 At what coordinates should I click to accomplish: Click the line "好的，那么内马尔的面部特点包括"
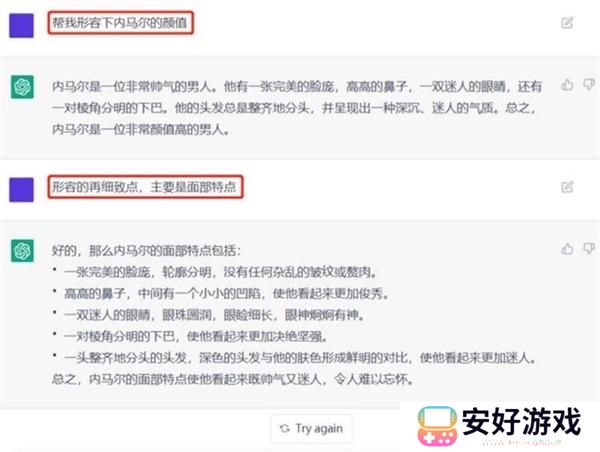[147, 251]
